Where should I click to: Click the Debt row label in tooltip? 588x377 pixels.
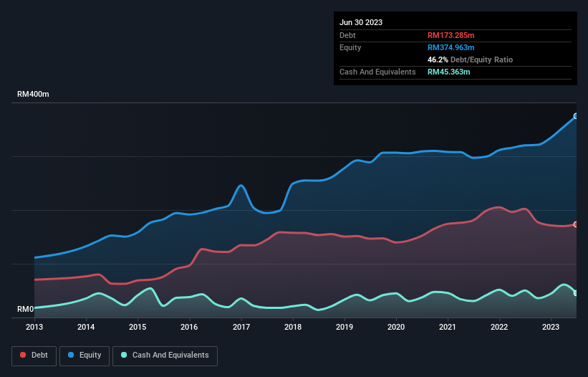coord(347,35)
